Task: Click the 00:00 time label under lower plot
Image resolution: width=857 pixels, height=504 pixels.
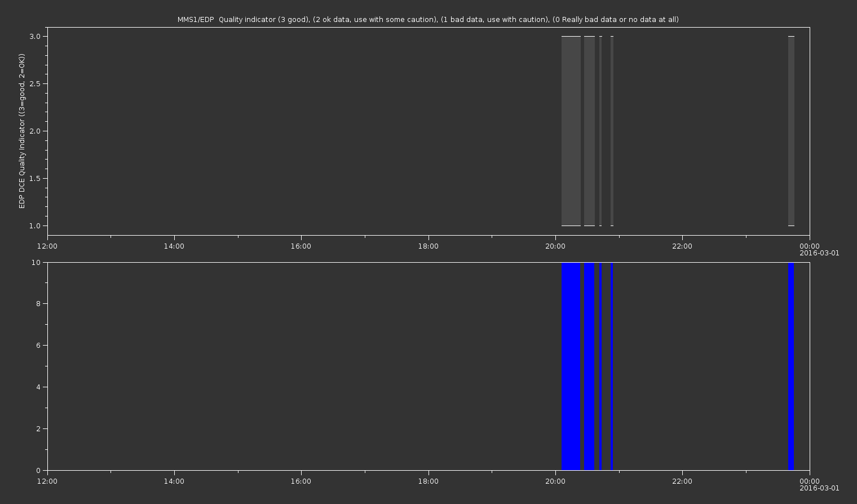Action: click(x=810, y=481)
